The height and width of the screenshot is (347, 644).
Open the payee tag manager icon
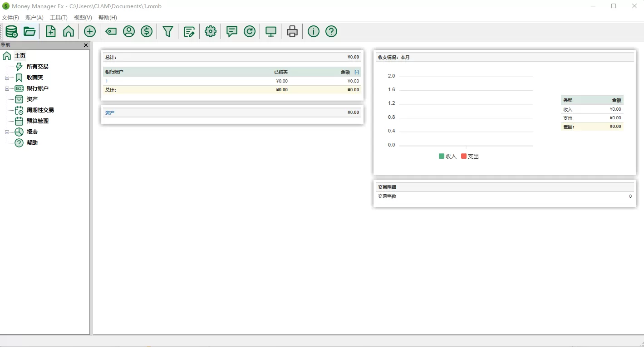(x=110, y=31)
